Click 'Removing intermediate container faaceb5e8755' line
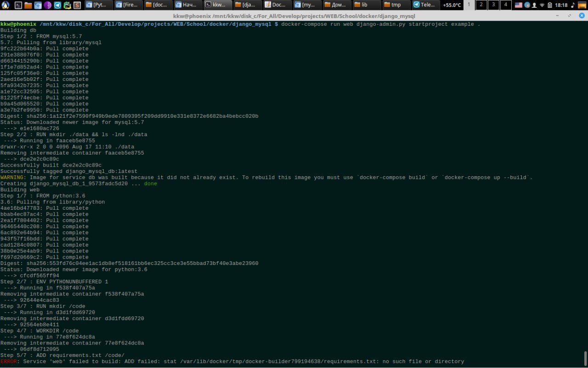 point(72,153)
